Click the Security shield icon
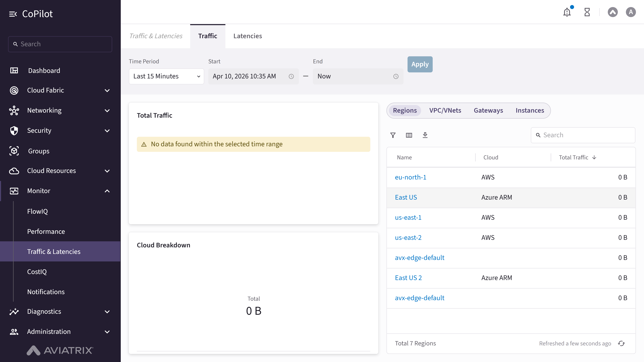 click(x=14, y=130)
